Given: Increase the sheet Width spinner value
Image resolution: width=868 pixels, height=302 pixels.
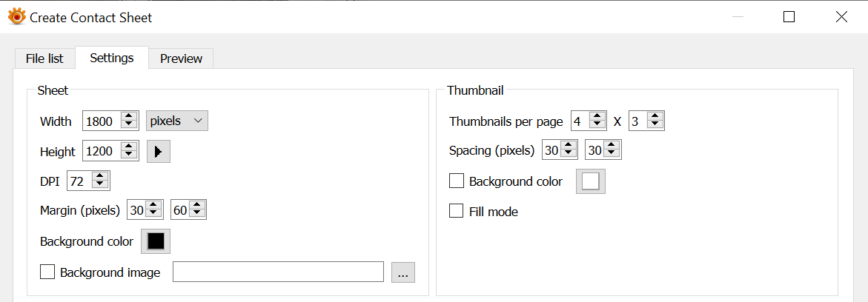Looking at the screenshot, I should 130,116.
